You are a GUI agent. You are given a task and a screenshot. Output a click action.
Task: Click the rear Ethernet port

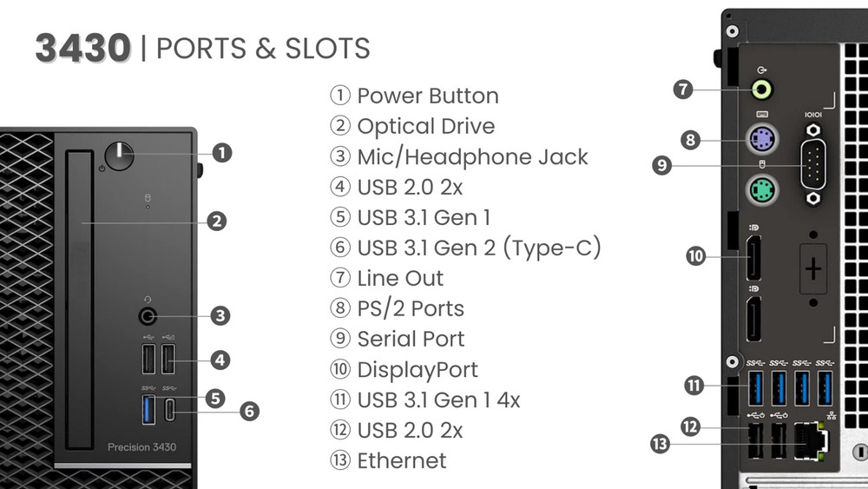[812, 439]
